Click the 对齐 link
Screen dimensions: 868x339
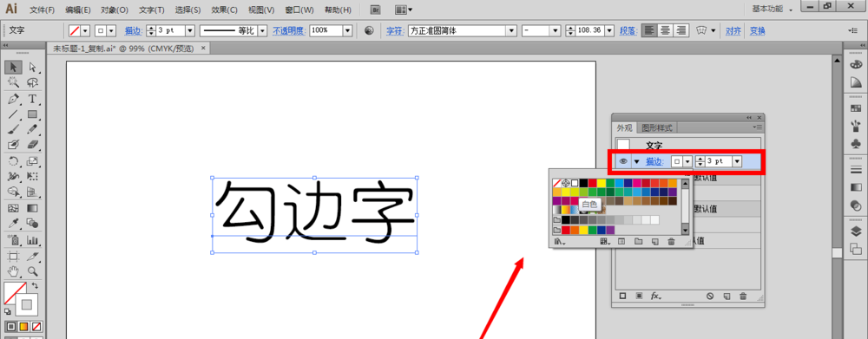pyautogui.click(x=733, y=31)
